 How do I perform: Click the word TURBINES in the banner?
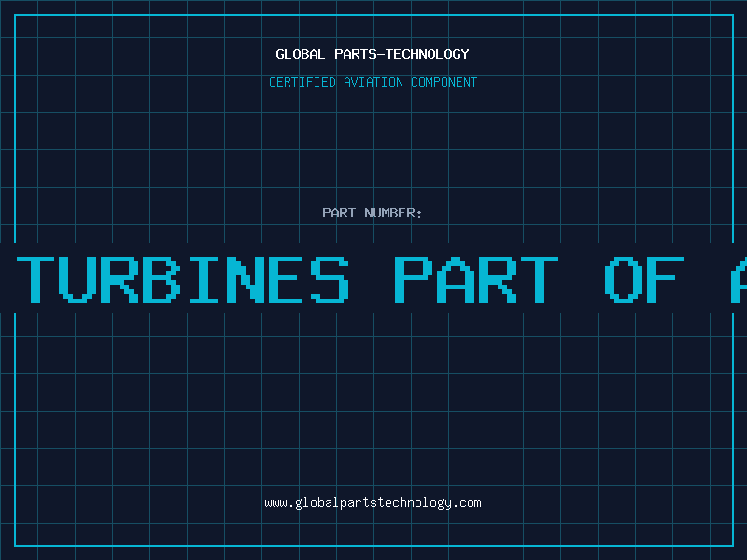[183, 280]
